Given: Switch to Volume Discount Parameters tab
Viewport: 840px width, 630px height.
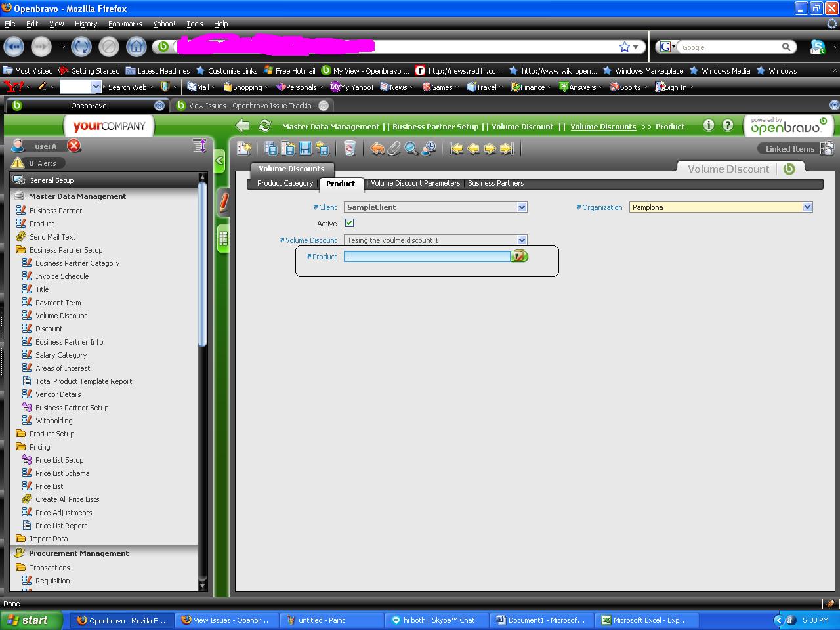Looking at the screenshot, I should pyautogui.click(x=415, y=184).
